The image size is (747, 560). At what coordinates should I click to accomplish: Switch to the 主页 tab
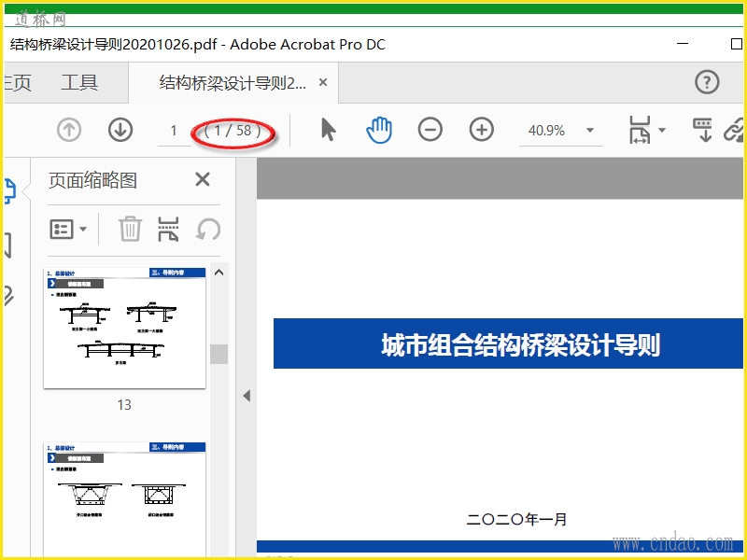18,83
